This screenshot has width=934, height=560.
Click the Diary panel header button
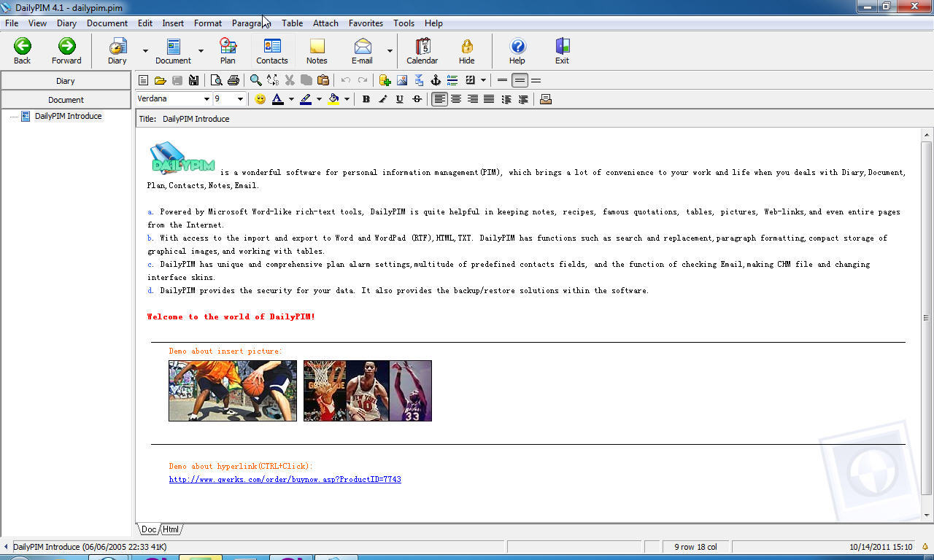coord(66,81)
